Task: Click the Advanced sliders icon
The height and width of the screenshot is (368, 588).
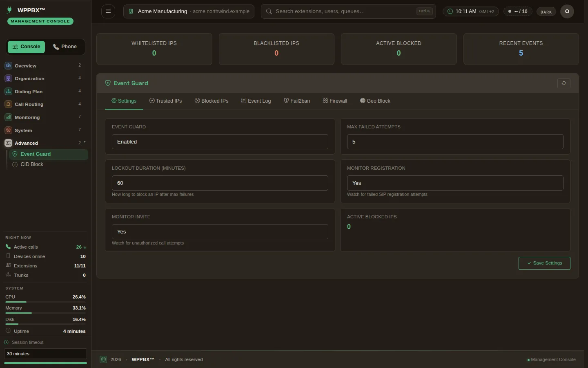Action: click(x=9, y=143)
